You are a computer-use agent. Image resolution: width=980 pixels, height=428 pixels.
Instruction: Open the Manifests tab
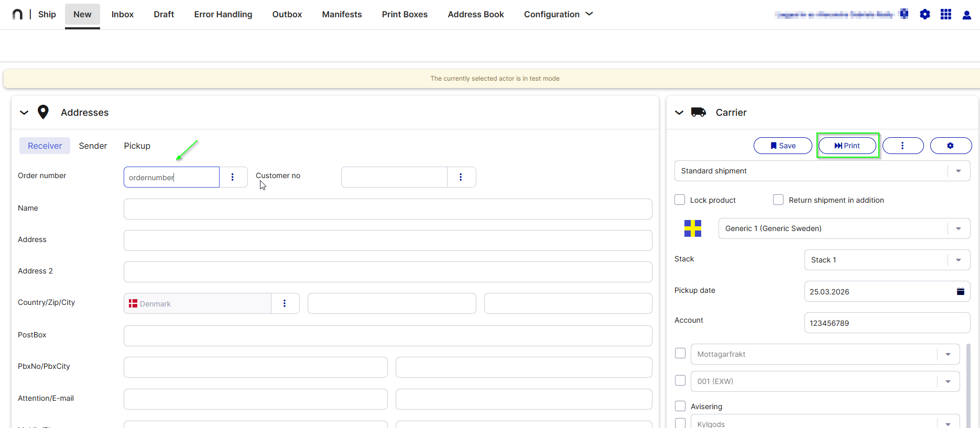342,14
